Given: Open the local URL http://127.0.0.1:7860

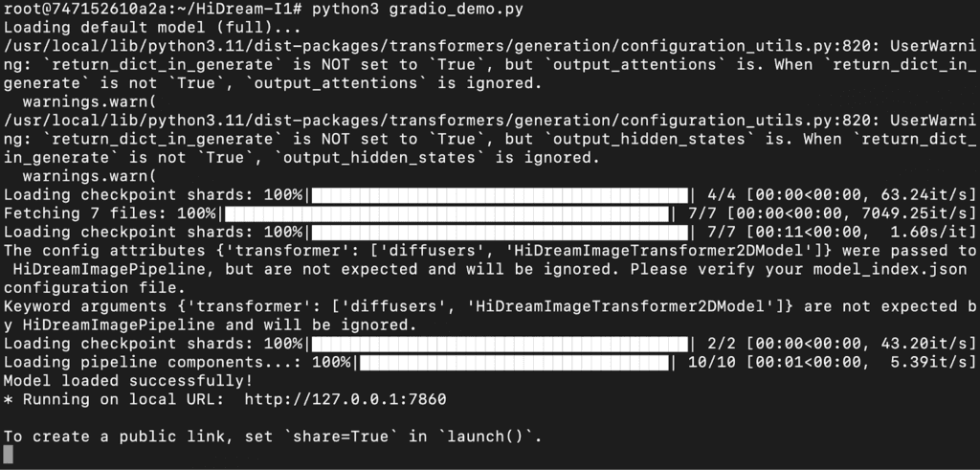Looking at the screenshot, I should (345, 399).
